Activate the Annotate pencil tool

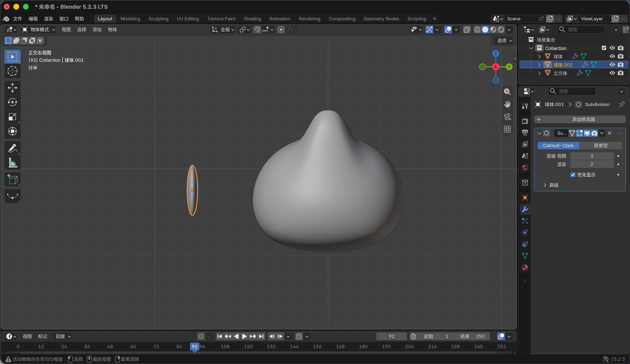(12, 148)
